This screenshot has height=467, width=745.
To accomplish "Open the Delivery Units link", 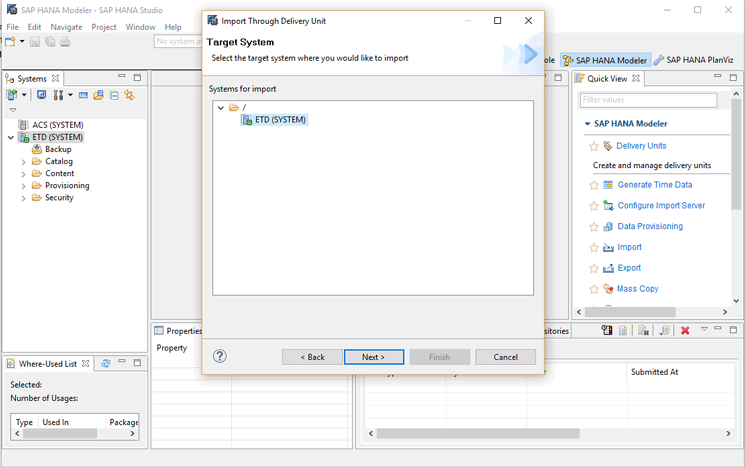I will click(641, 146).
